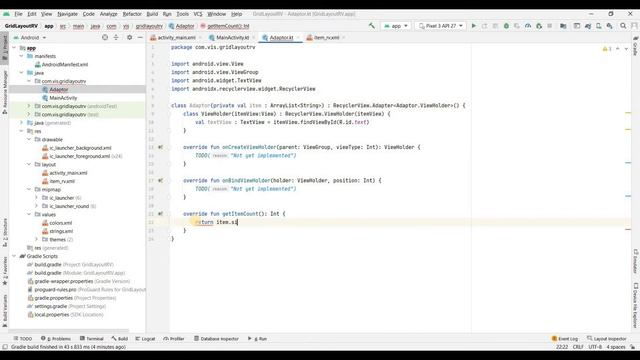Expand the ic_launcher mipmap folder
The image size is (640, 360).
tap(36, 198)
